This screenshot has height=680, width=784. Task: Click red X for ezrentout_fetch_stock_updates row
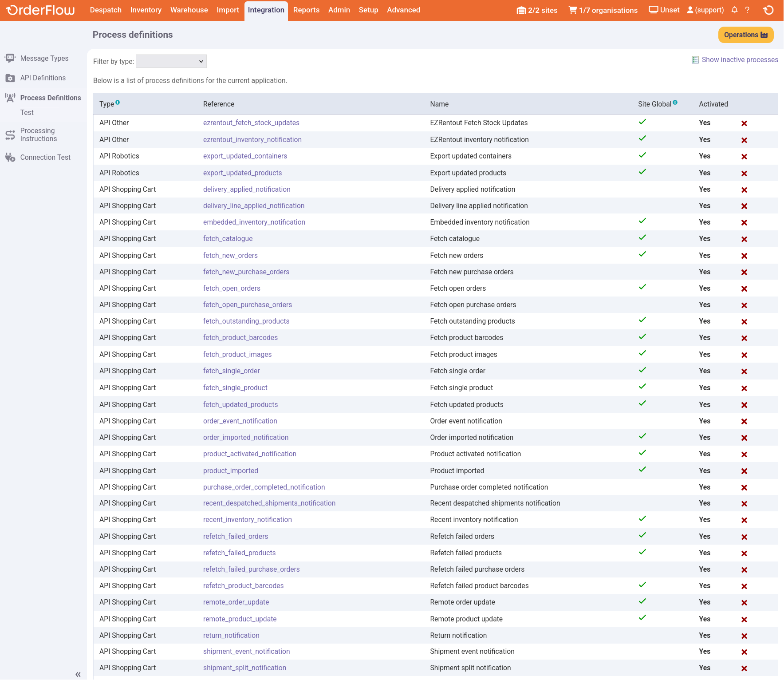click(744, 123)
